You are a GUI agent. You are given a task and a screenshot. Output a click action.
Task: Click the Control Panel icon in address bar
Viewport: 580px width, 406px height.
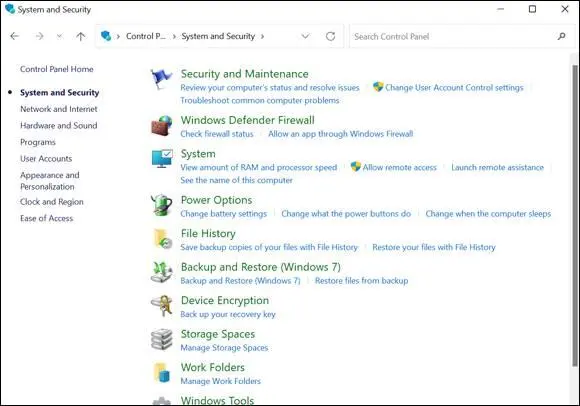[106, 36]
